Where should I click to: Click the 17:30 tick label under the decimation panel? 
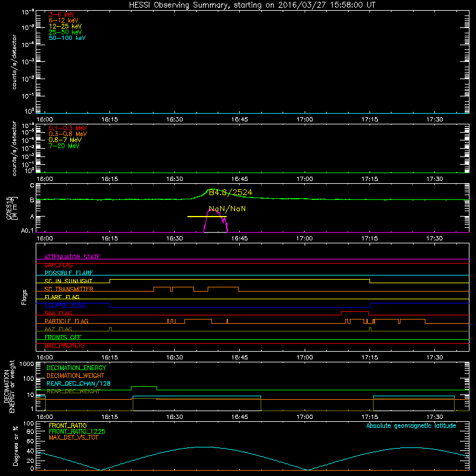click(x=434, y=417)
